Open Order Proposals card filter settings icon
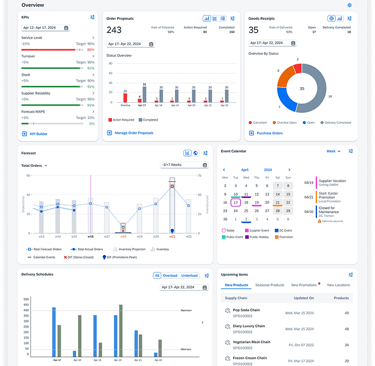The image size is (375, 366). [x=233, y=19]
